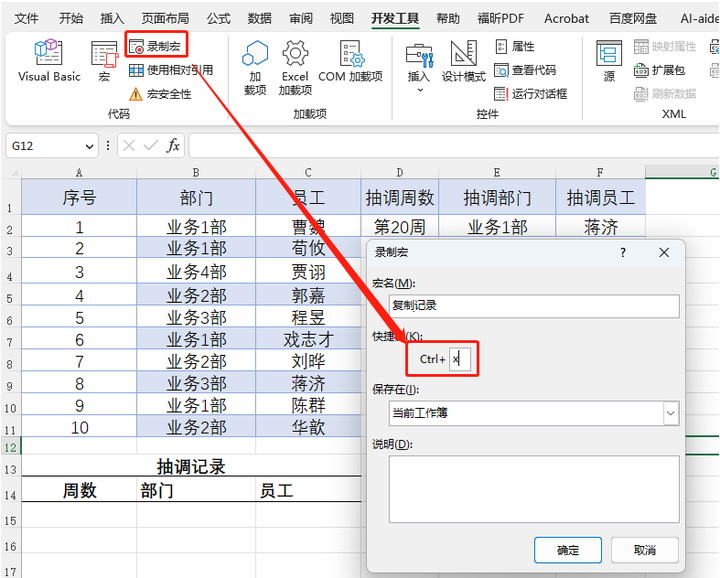The width and height of the screenshot is (720, 578).
Task: Open 宏安全性 macro security settings
Action: 160,94
